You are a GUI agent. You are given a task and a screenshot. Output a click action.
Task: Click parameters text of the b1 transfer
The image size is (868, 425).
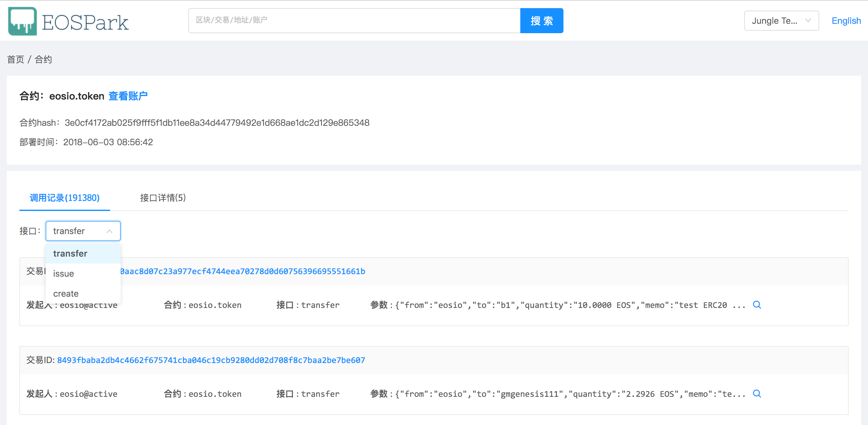pyautogui.click(x=558, y=305)
